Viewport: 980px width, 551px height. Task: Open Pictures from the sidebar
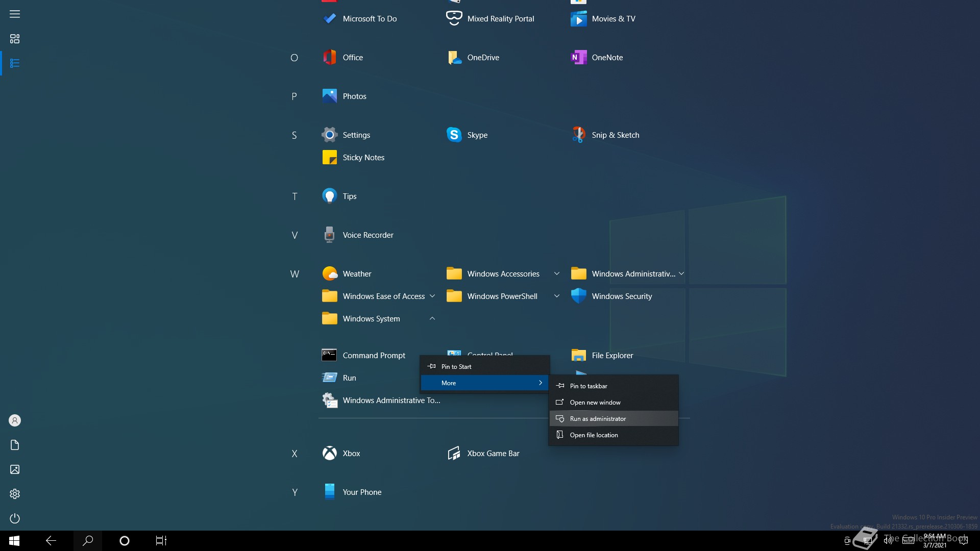point(15,469)
